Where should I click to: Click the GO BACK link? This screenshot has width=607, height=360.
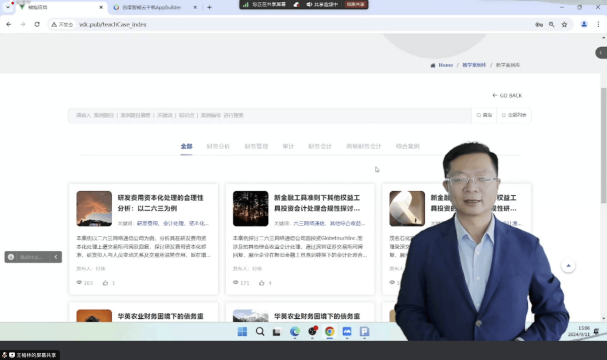click(507, 95)
